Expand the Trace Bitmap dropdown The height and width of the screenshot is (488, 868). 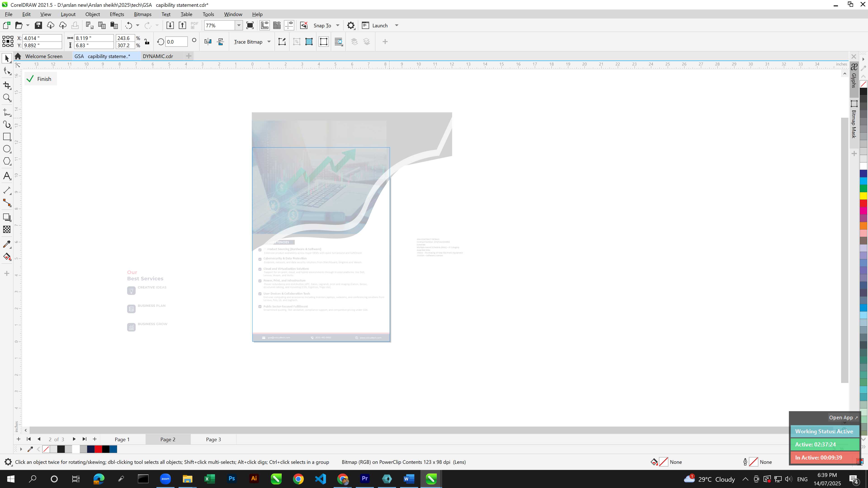[x=269, y=41]
